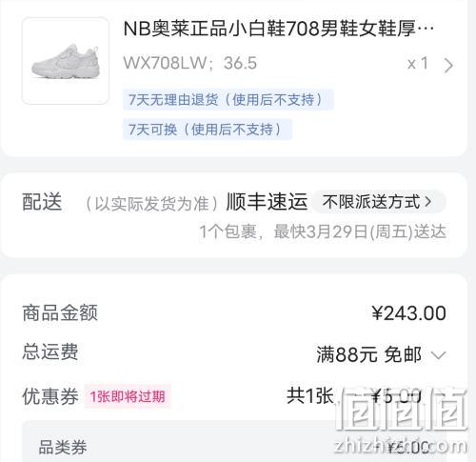Select the 品类券 coupon row
Image resolution: width=476 pixels, height=462 pixels.
234,447
